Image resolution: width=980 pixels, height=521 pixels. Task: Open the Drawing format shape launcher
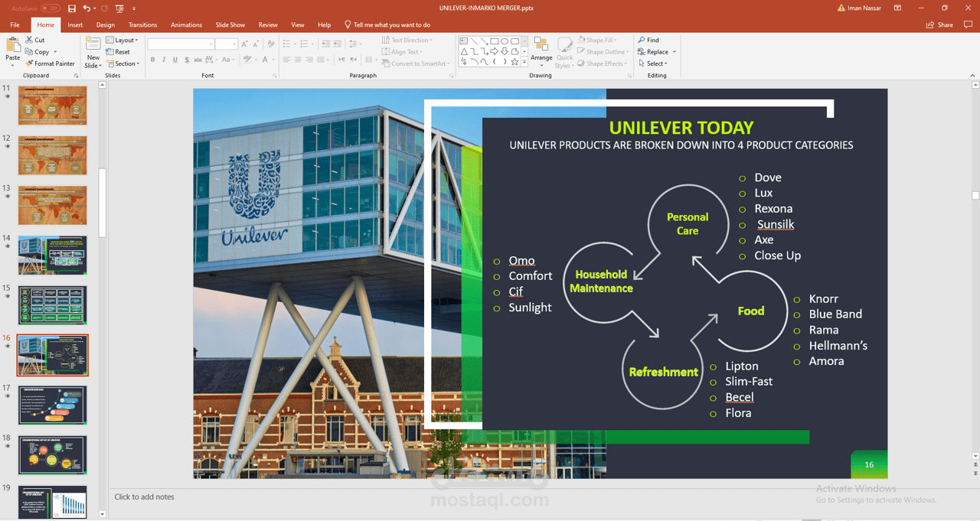pos(629,76)
